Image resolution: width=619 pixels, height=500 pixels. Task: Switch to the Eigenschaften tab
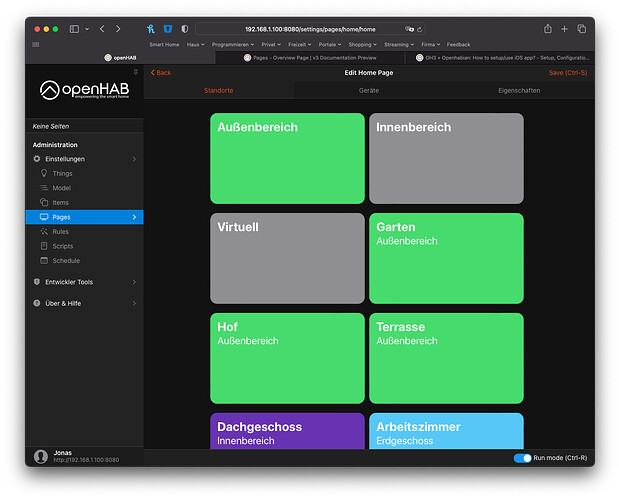(x=518, y=90)
